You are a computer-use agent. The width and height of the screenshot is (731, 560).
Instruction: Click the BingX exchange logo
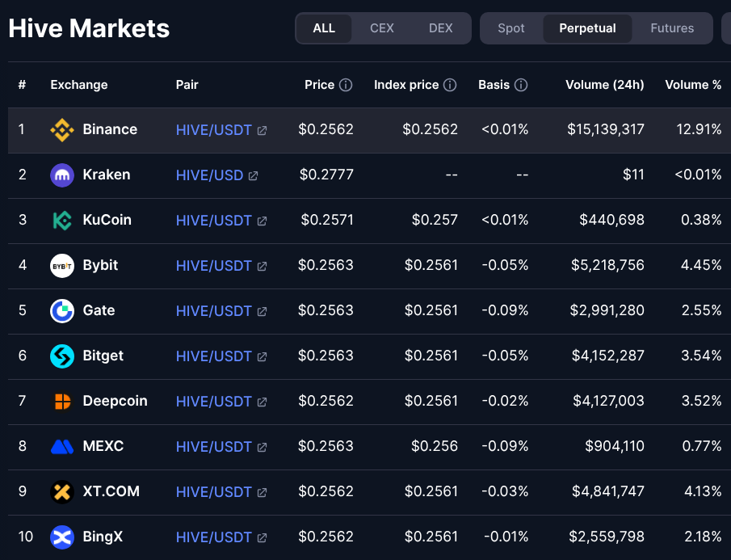(62, 537)
